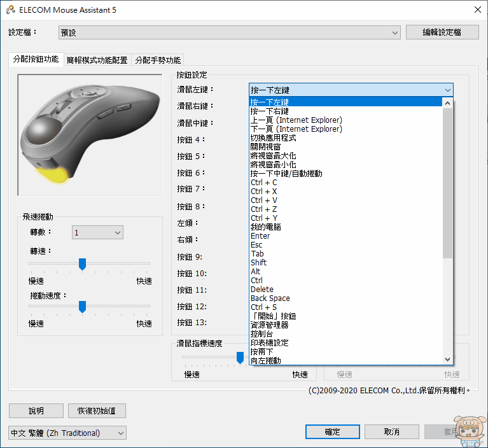Open the 轉數 dropdown showing 1
This screenshot has width=488, height=448.
click(97, 232)
